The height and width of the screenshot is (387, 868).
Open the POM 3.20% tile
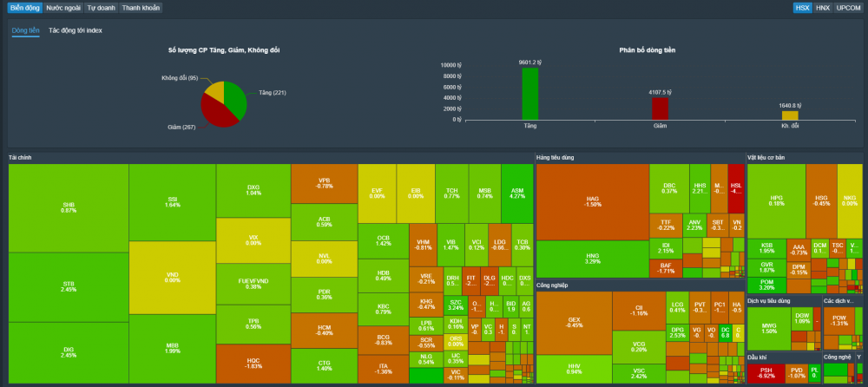[x=766, y=285]
